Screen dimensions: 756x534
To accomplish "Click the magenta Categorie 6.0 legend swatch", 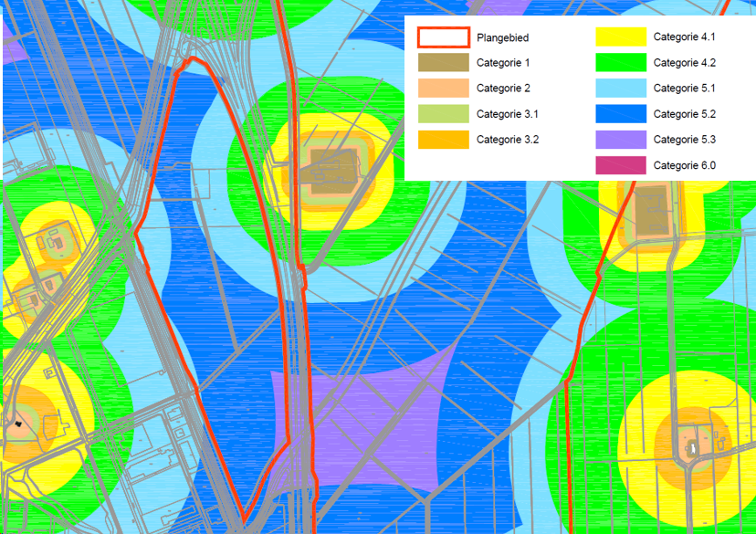I will (x=621, y=165).
